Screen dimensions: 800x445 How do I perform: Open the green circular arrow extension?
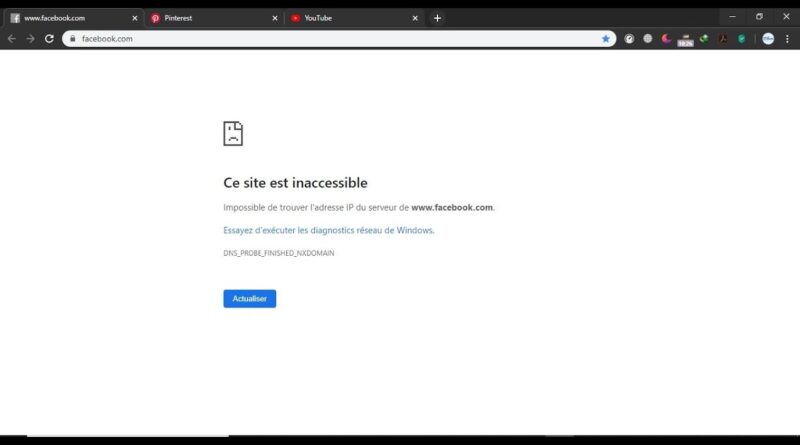point(704,39)
